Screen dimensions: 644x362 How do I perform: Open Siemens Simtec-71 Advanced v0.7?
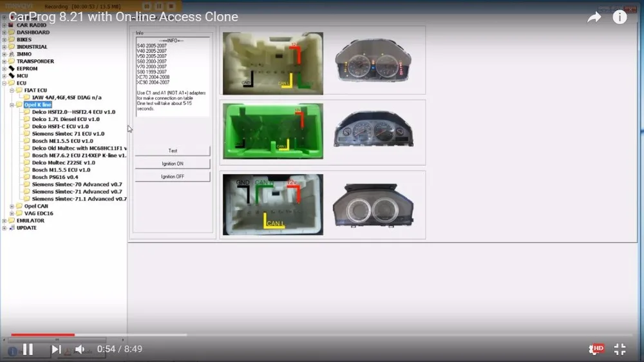[77, 191]
